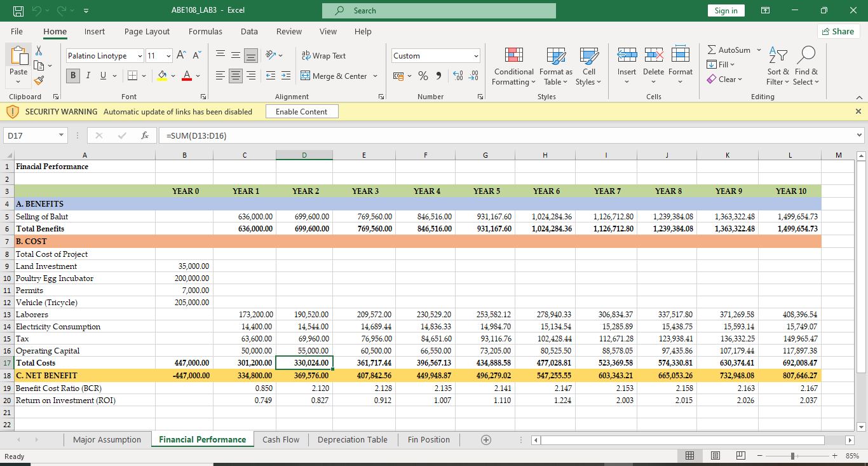Open the Formulas ribbon tab
This screenshot has height=466, width=868.
pyautogui.click(x=205, y=31)
